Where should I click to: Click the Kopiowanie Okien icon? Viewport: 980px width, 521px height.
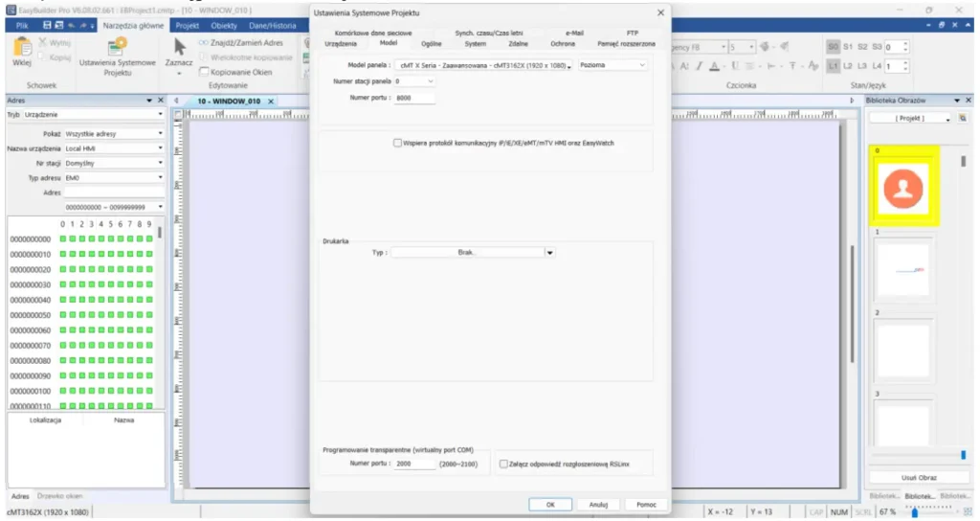(204, 72)
